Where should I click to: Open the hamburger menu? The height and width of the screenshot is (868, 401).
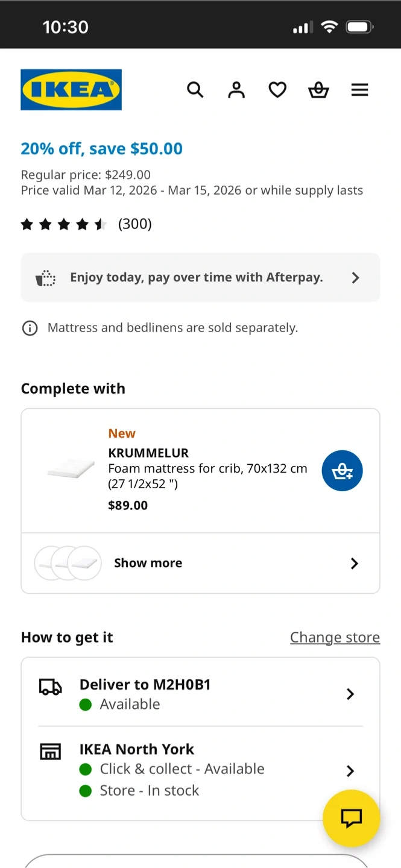coord(359,90)
